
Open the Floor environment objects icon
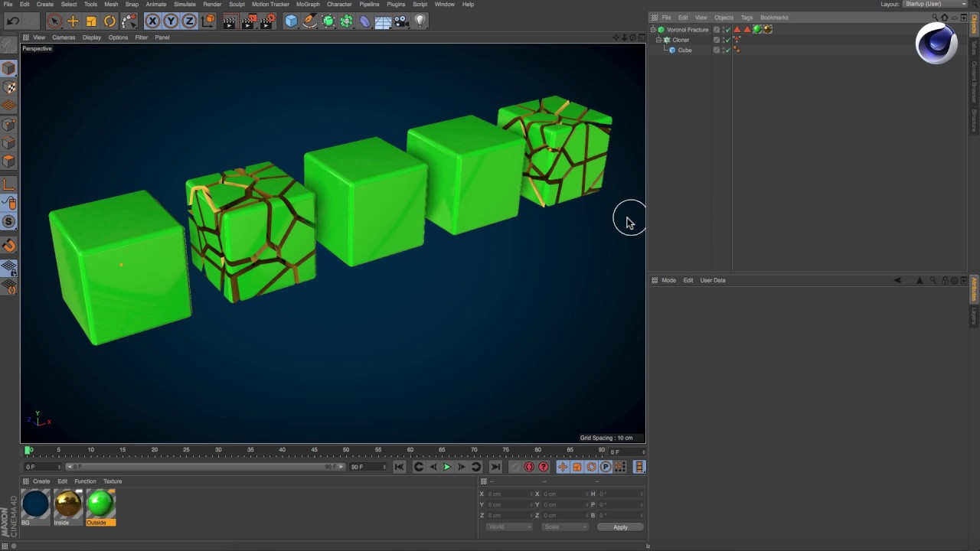click(x=383, y=21)
